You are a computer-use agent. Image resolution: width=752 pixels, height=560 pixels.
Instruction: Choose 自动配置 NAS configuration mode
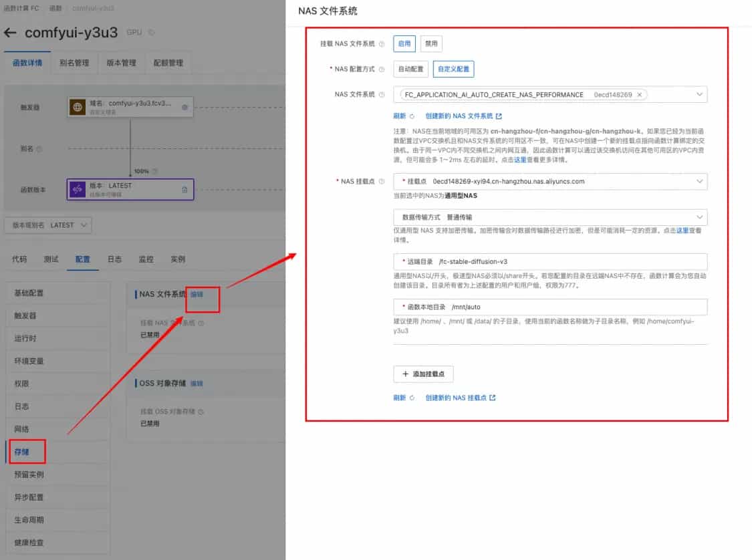tap(410, 69)
